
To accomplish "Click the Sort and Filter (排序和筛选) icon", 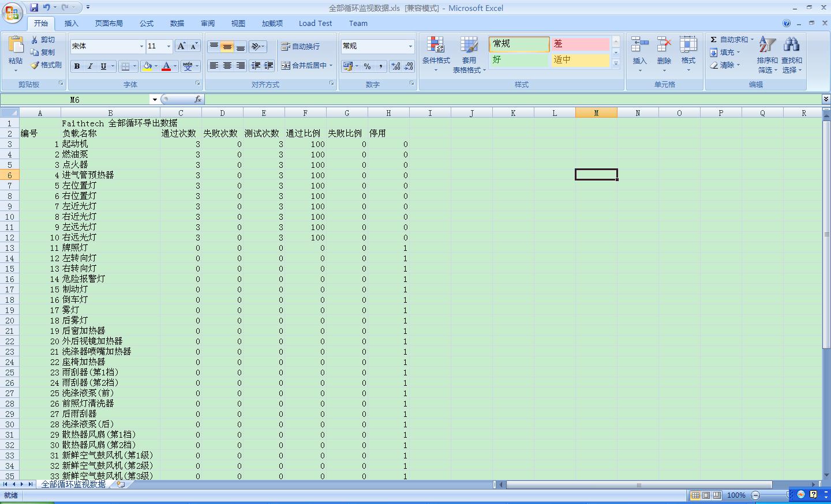I will click(767, 46).
